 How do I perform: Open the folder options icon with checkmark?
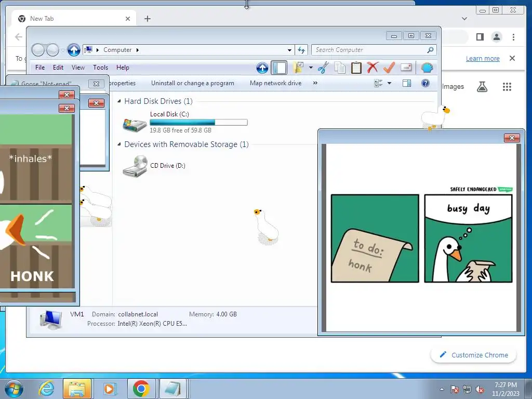[x=298, y=68]
